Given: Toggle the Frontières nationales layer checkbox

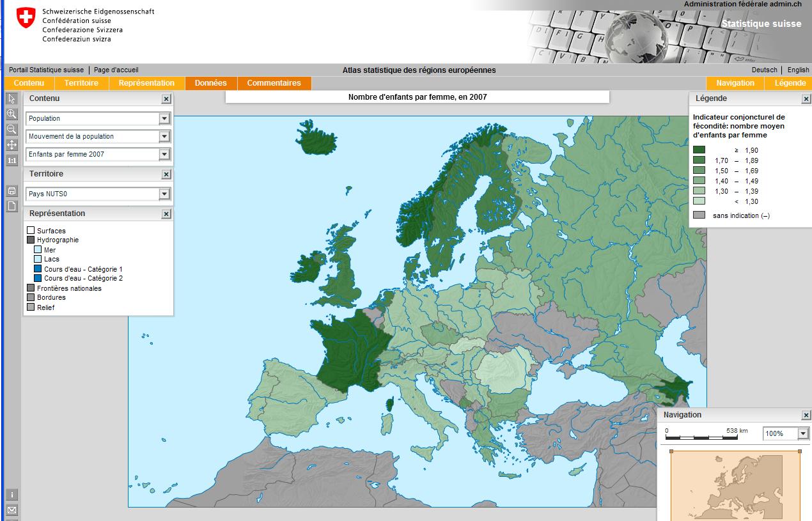Looking at the screenshot, I should click(31, 288).
